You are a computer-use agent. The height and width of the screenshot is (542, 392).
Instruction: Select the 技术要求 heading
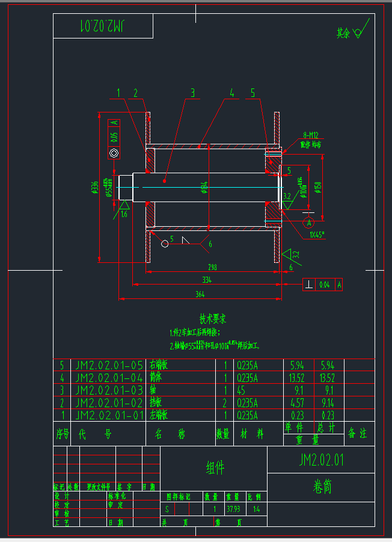click(213, 319)
